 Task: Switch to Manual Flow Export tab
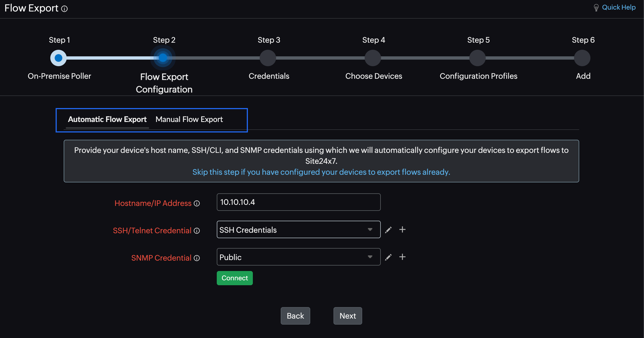pos(189,120)
